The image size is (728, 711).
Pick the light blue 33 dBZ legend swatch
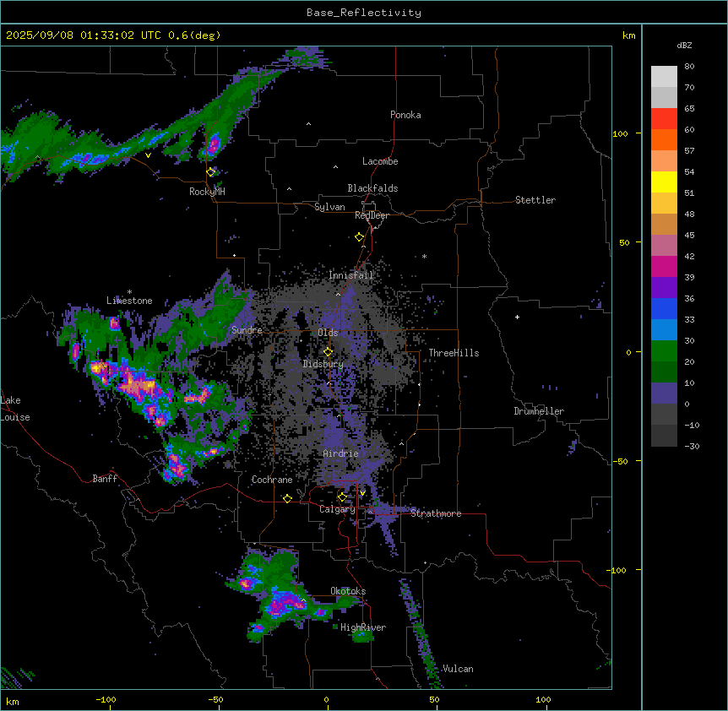click(x=664, y=330)
